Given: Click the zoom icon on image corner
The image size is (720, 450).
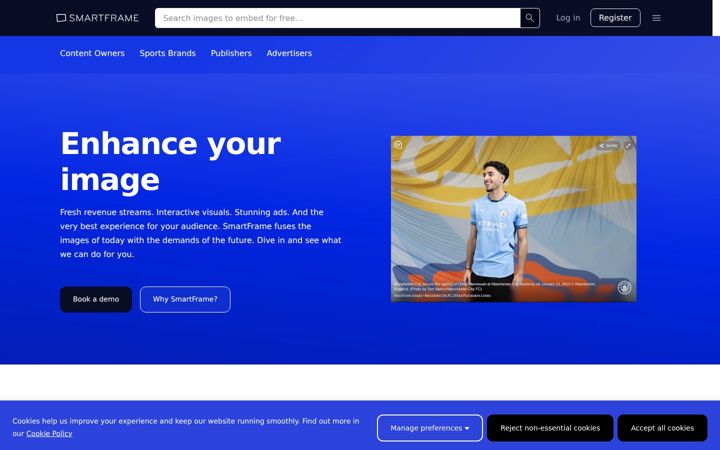Looking at the screenshot, I should pyautogui.click(x=398, y=145).
